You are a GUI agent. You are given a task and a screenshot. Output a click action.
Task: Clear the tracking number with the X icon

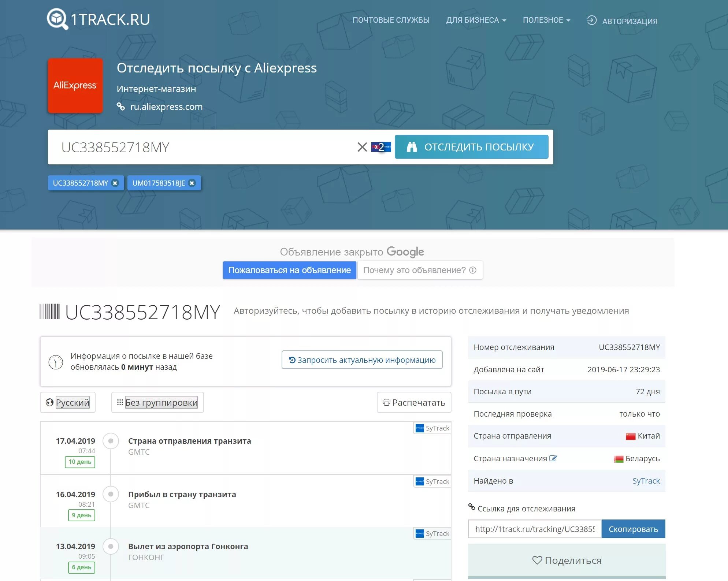pos(362,147)
